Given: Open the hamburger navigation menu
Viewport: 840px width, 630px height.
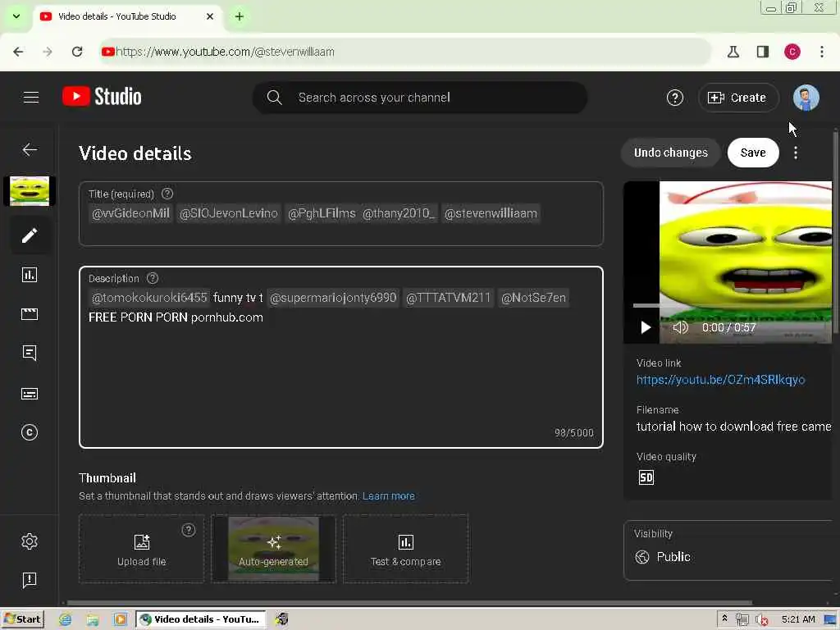Looking at the screenshot, I should [31, 98].
